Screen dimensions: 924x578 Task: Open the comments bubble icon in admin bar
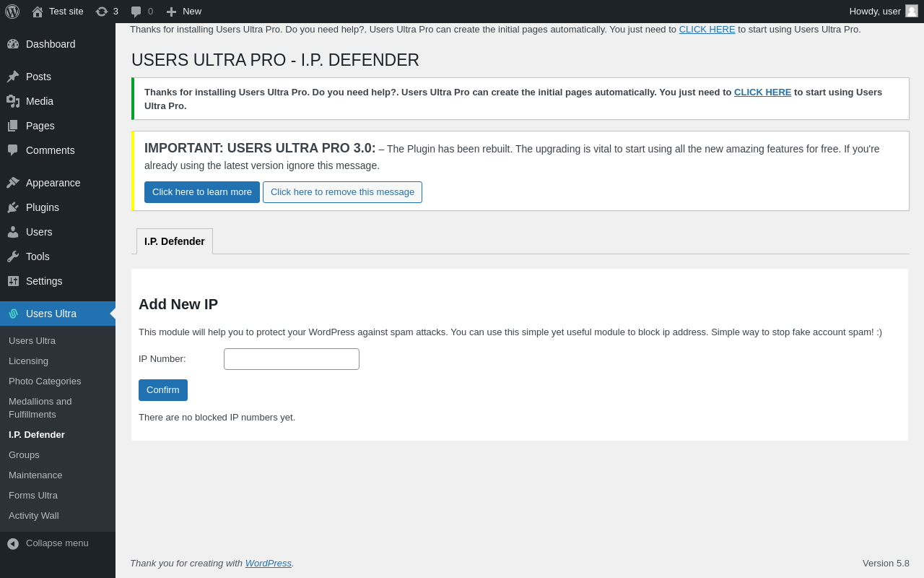[136, 12]
